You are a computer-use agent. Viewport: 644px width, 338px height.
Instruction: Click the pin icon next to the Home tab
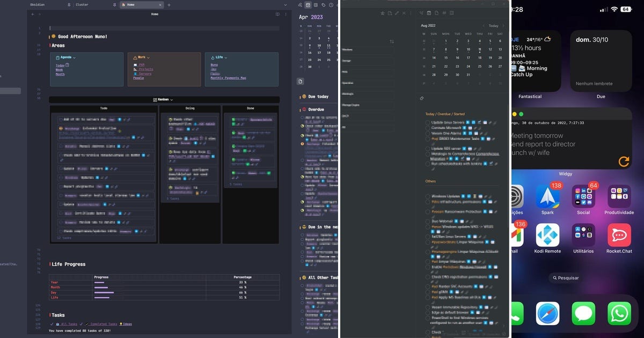[x=115, y=4]
